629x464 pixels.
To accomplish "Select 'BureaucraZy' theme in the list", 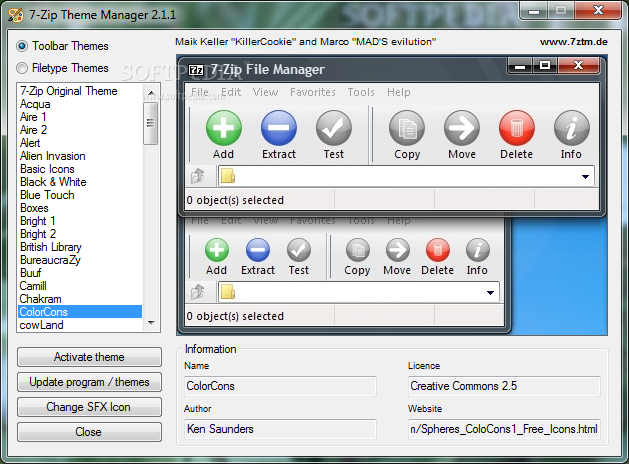I will pyautogui.click(x=80, y=260).
